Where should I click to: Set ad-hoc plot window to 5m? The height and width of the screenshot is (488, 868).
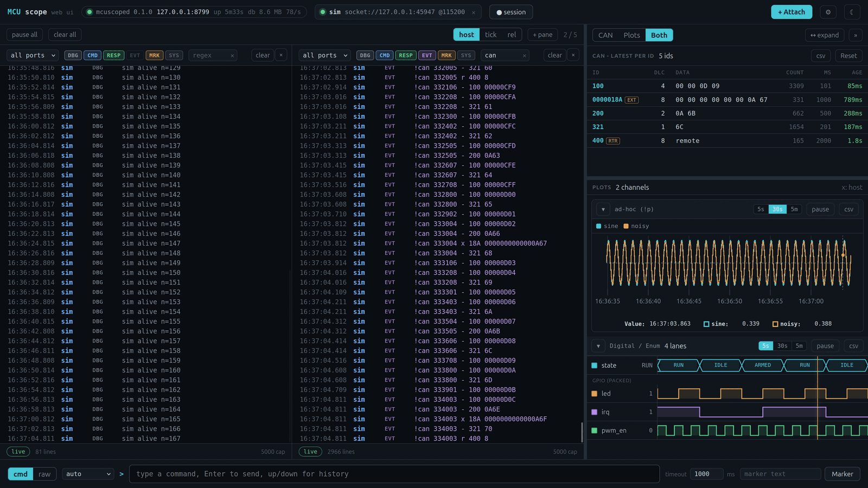[794, 209]
